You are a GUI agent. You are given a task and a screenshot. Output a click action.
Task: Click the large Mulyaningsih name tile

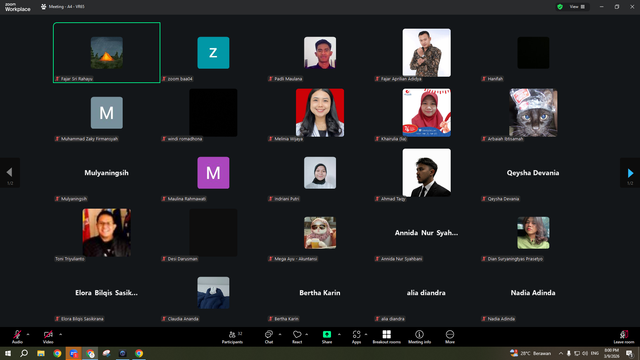pyautogui.click(x=107, y=173)
